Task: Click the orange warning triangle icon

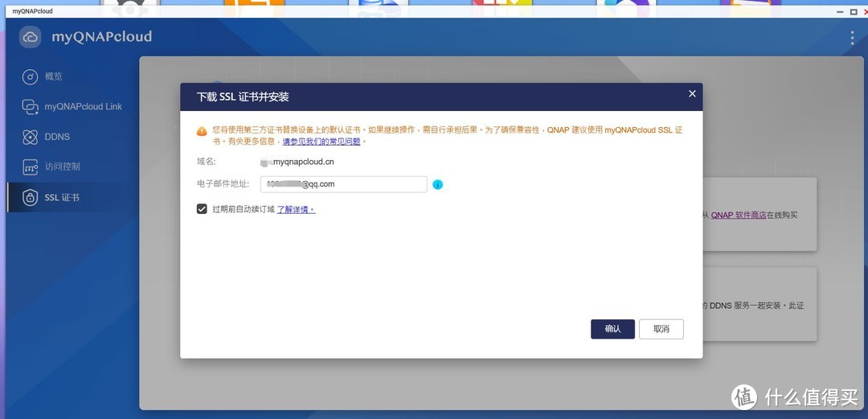Action: coord(202,131)
